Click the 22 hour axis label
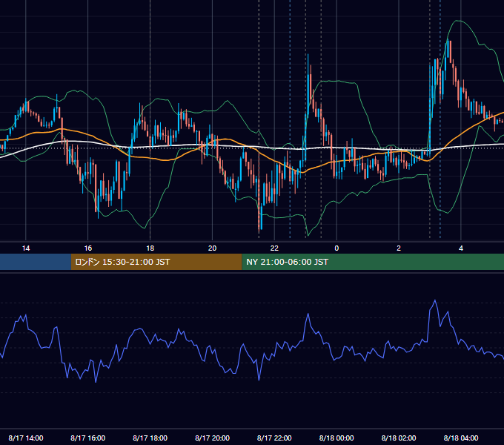The width and height of the screenshot is (504, 445). pyautogui.click(x=274, y=248)
